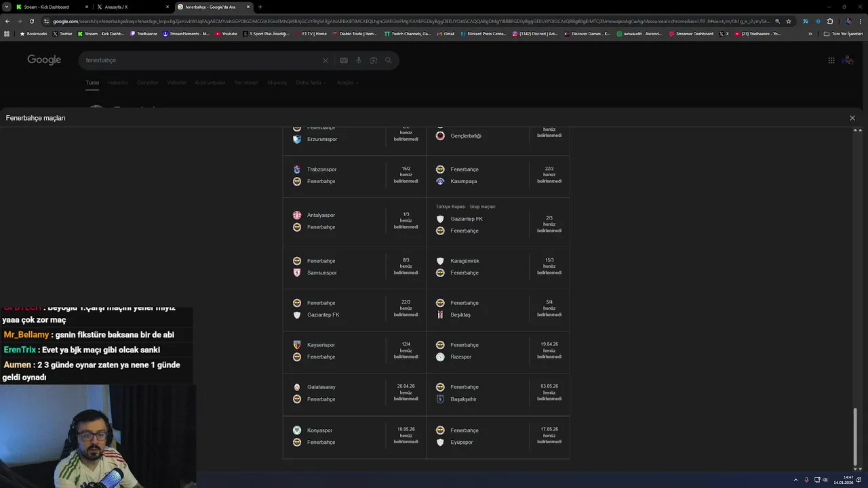Image resolution: width=868 pixels, height=488 pixels.
Task: Open the Fenerbahçe vs Eyüpspor match
Action: tap(498, 436)
